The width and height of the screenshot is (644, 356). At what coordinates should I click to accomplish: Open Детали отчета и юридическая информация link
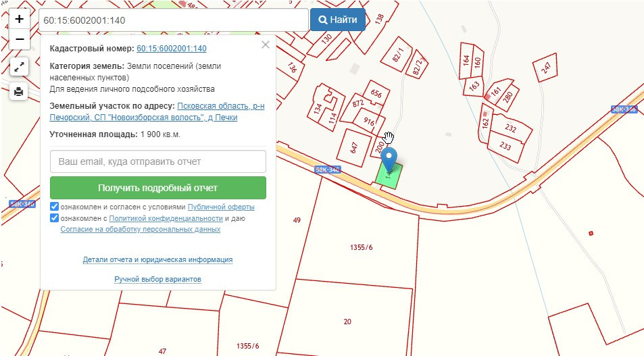tap(157, 259)
